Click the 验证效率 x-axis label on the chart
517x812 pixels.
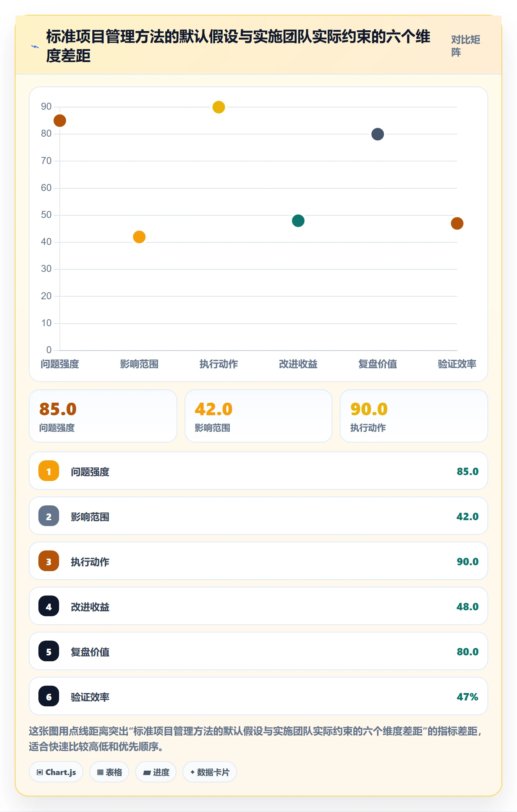(x=457, y=364)
